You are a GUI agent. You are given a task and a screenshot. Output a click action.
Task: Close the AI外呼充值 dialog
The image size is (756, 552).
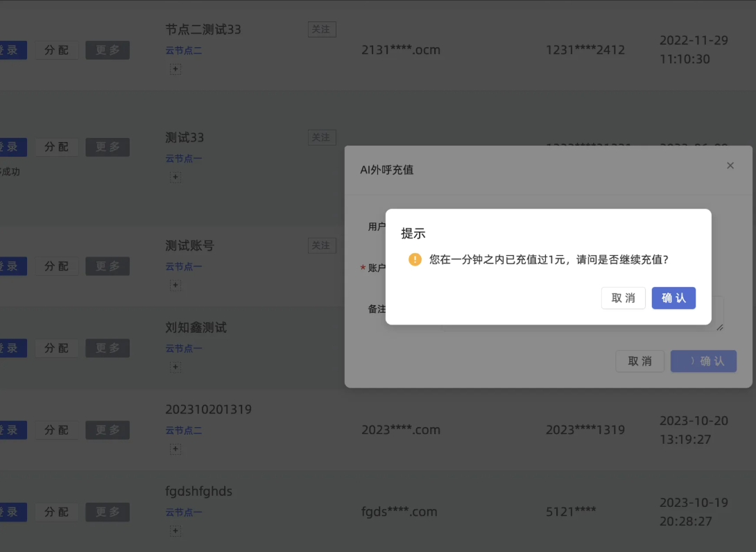730,166
